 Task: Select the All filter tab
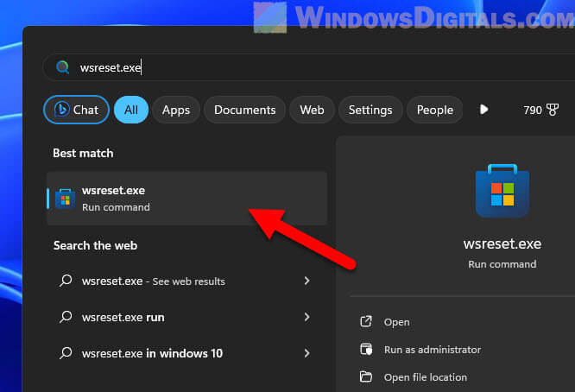(131, 110)
